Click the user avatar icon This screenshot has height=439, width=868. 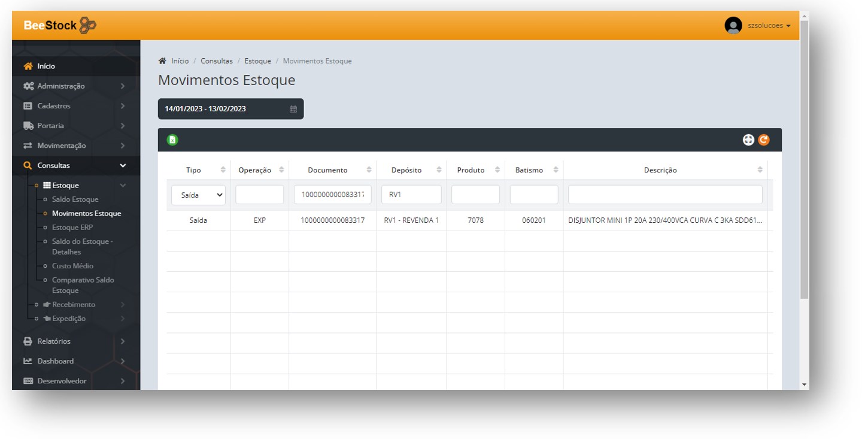(x=733, y=26)
